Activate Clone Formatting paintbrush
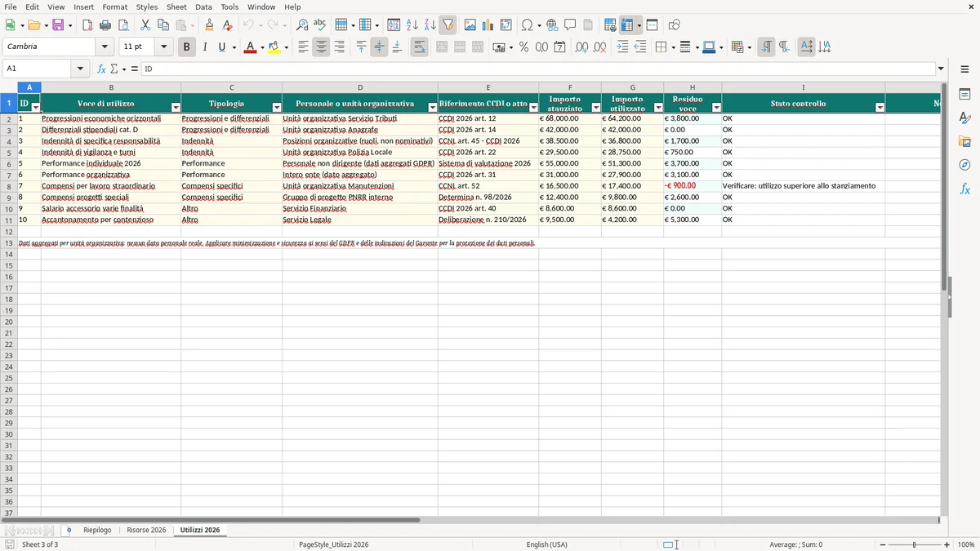The image size is (980, 551). tap(210, 25)
